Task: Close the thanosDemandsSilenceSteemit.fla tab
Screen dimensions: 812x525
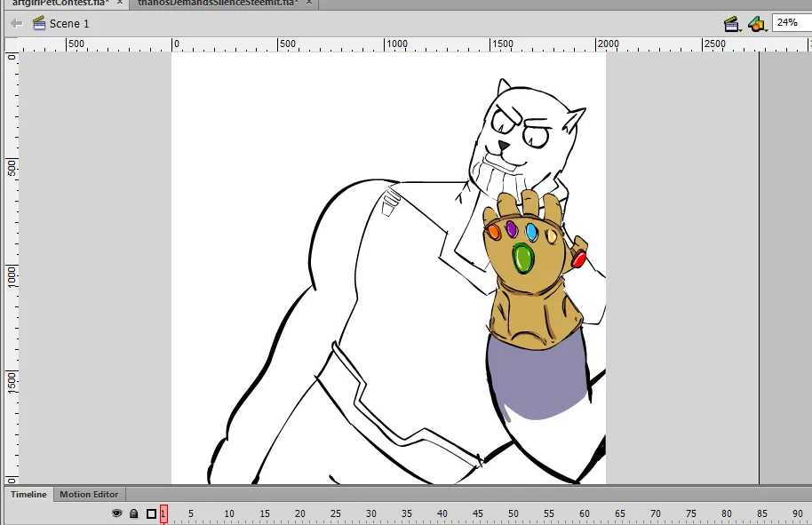Action: coord(309,3)
